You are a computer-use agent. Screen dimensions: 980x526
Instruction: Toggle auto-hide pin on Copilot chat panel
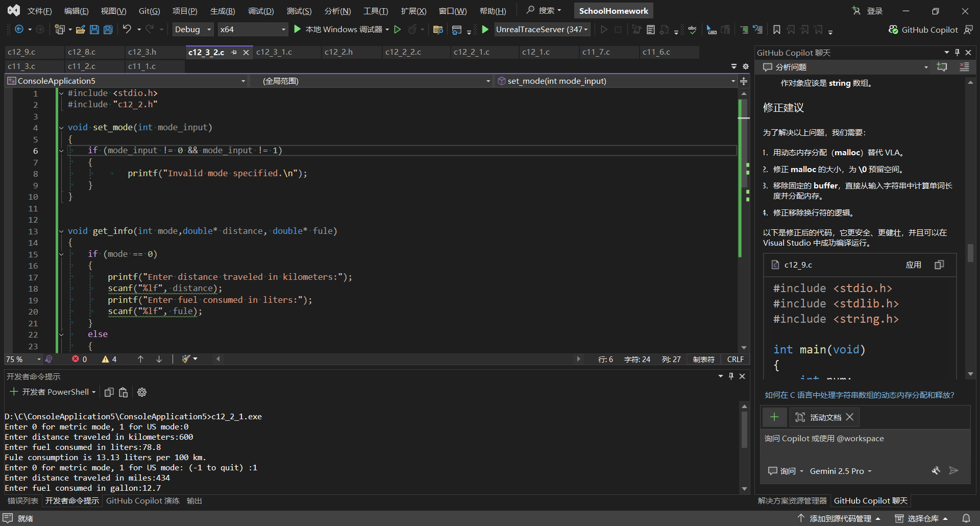tap(957, 53)
